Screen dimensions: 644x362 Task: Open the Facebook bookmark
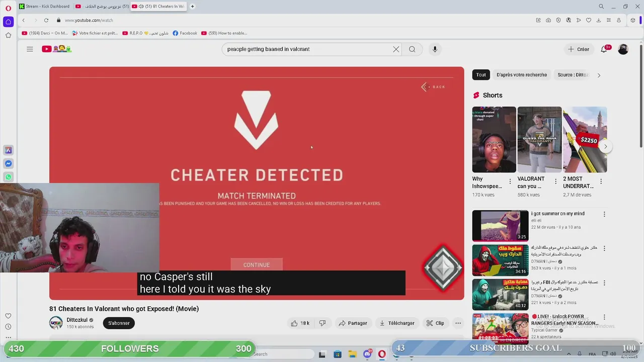185,33
